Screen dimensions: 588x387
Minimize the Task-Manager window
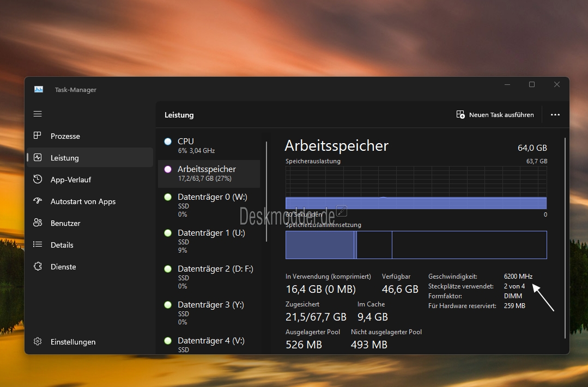pyautogui.click(x=507, y=85)
